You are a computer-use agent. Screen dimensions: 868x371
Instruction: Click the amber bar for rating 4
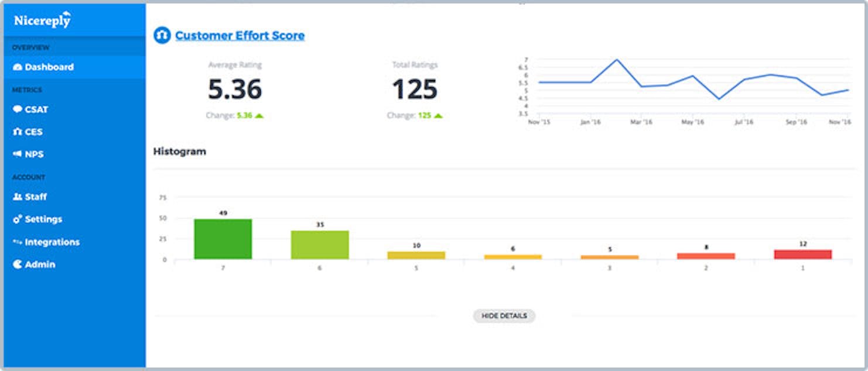coord(513,257)
